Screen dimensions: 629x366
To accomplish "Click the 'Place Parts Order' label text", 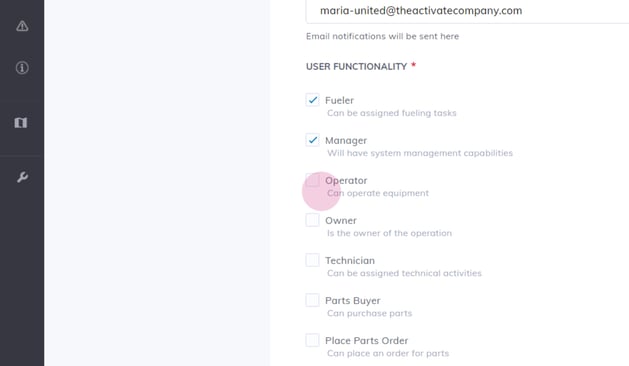I will coord(366,341).
